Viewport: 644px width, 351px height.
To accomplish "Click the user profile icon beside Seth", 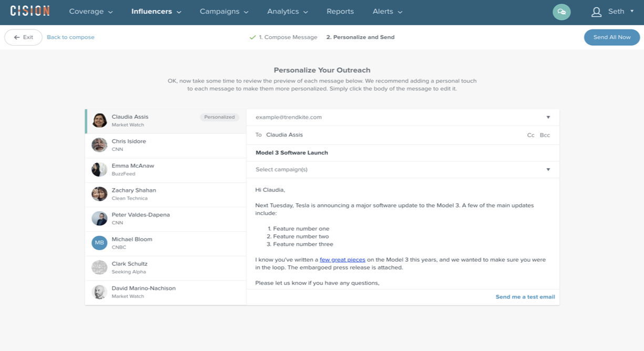I will [x=596, y=12].
